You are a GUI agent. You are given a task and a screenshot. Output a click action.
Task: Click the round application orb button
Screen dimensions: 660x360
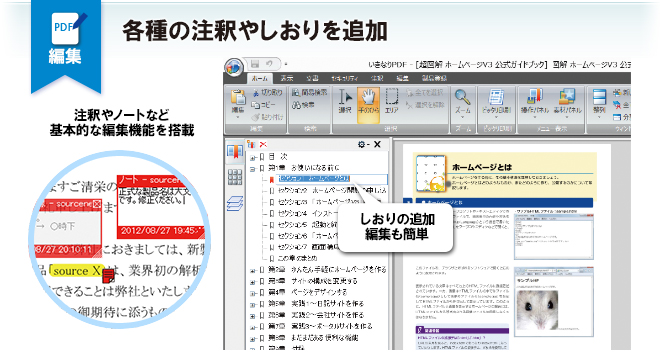click(x=234, y=67)
